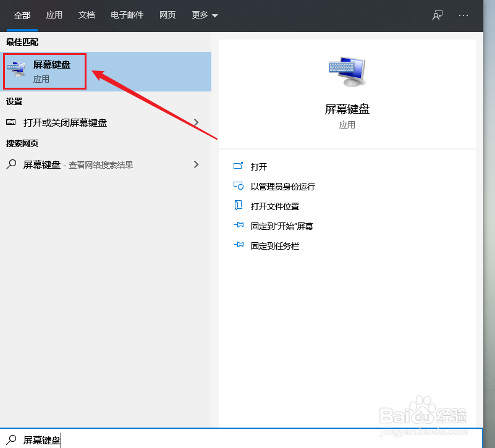Click the 以管理员身份运行 shield-style icon
495x448 pixels.
coord(239,186)
